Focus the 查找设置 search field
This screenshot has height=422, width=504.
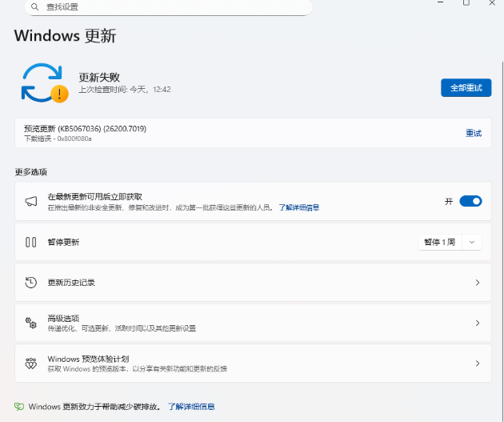pyautogui.click(x=168, y=7)
